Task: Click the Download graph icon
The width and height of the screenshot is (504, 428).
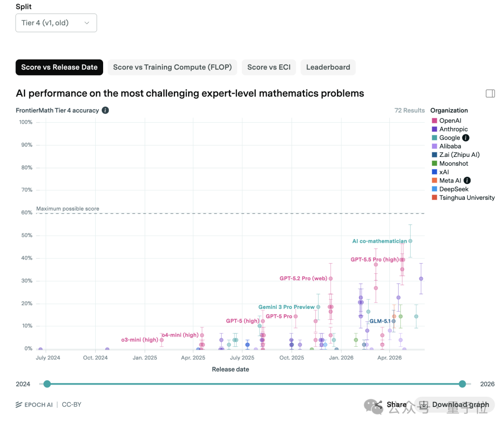Action: (x=424, y=405)
